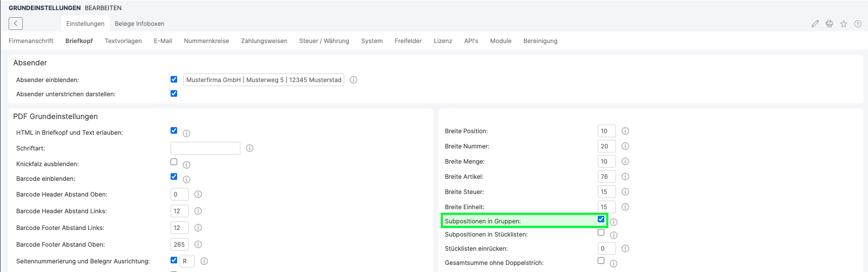
Task: Click the Barcode Footer Abstand Oben field
Action: click(179, 245)
